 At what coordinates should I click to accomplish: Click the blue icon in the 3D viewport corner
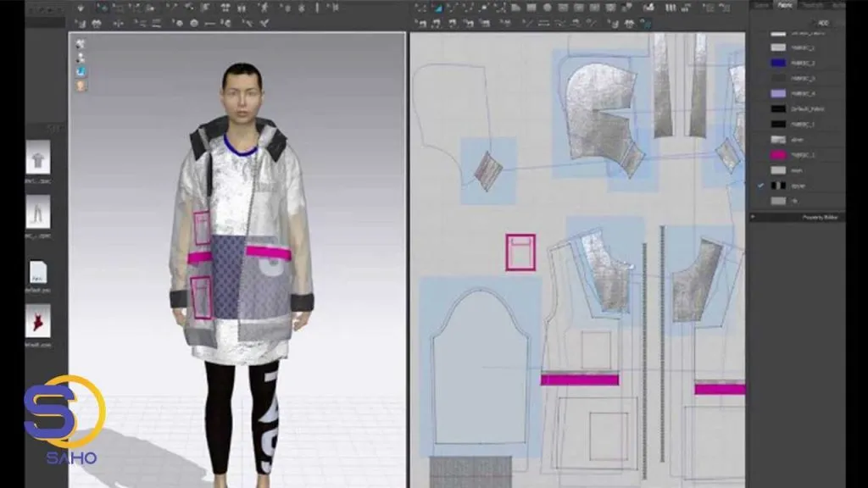tap(81, 71)
